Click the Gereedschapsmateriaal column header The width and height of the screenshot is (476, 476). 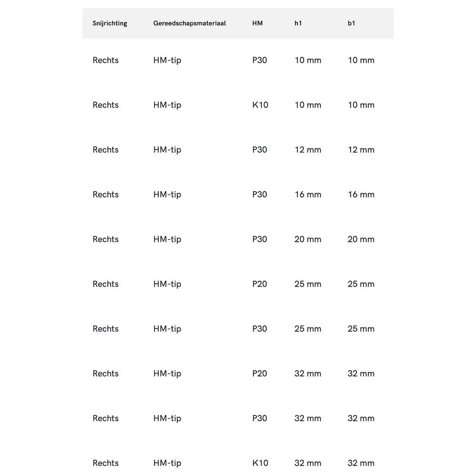pyautogui.click(x=189, y=23)
